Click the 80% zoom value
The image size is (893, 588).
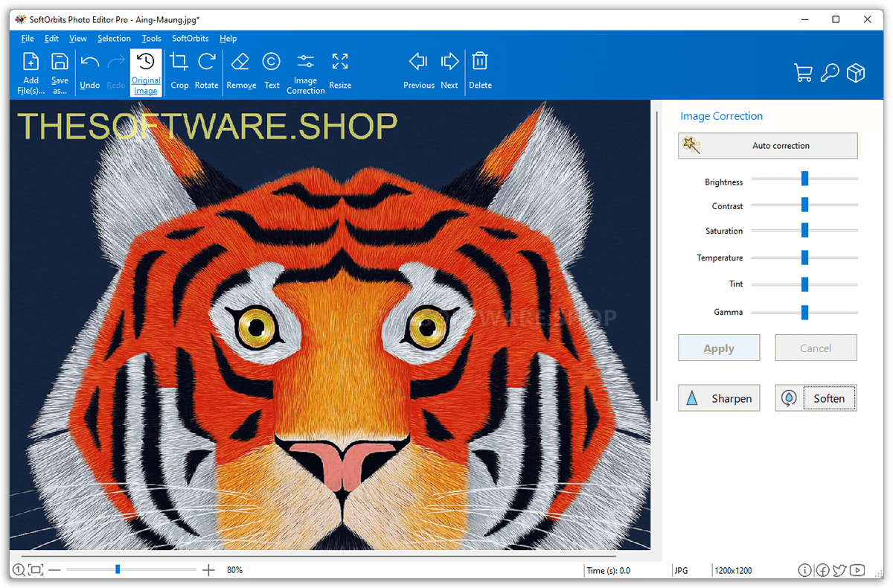click(235, 570)
